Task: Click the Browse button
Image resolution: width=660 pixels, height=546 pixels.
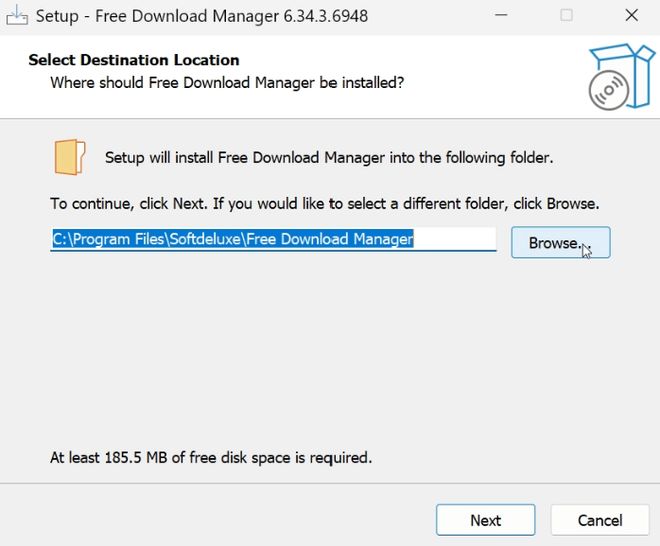Action: 561,242
